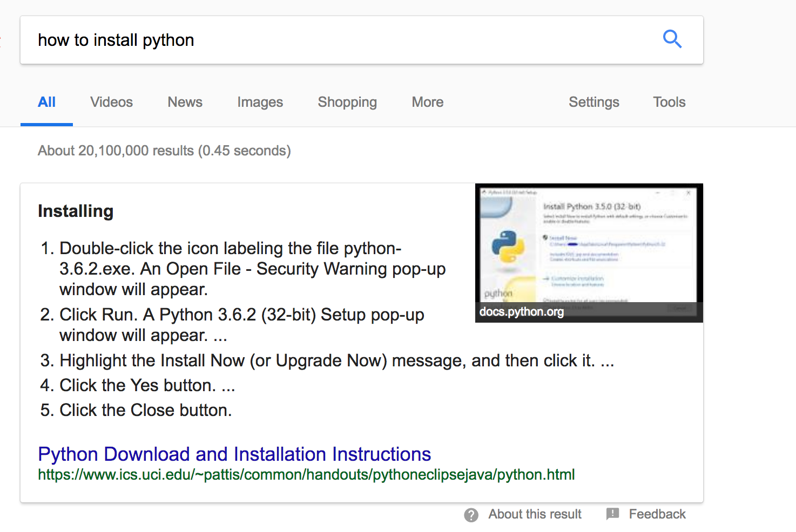Open the More search categories menu
Image resolution: width=796 pixels, height=532 pixels.
(428, 102)
